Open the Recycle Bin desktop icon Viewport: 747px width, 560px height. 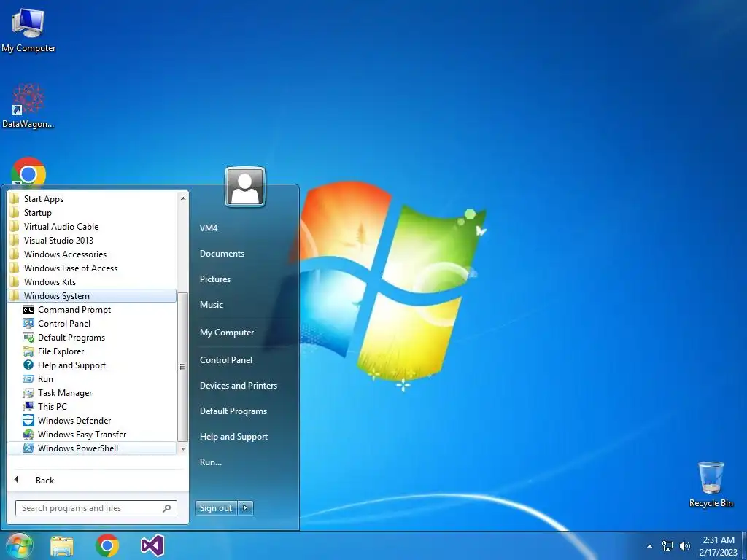point(711,484)
